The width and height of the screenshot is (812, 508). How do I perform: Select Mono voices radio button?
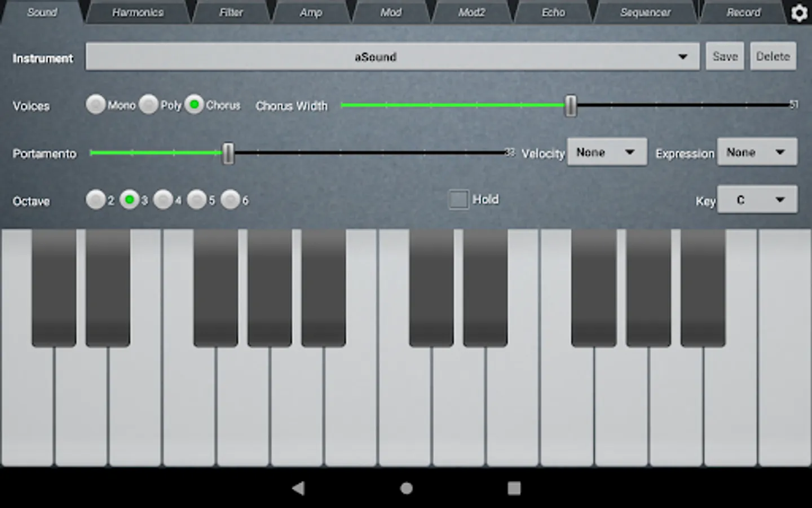click(x=96, y=104)
